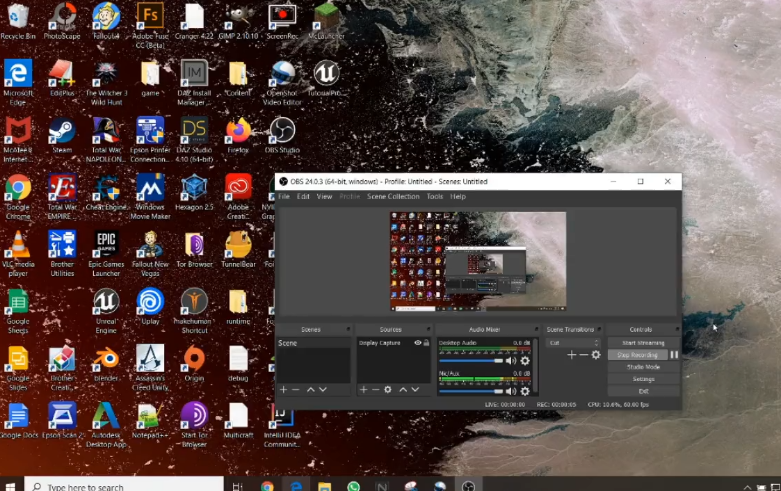
Task: Show hidden icons chevron in system tray
Action: coord(747,487)
